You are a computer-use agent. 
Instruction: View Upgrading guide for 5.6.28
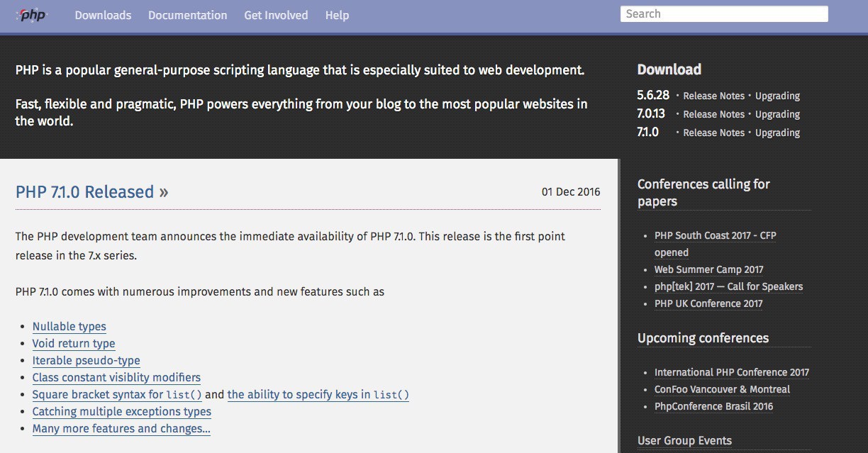coord(777,96)
